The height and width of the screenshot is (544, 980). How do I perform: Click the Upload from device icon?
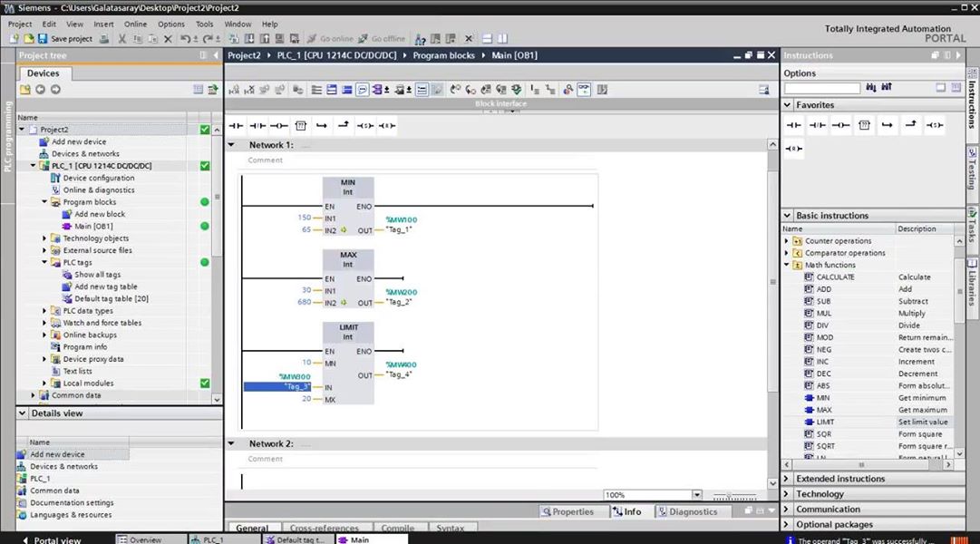pyautogui.click(x=265, y=39)
